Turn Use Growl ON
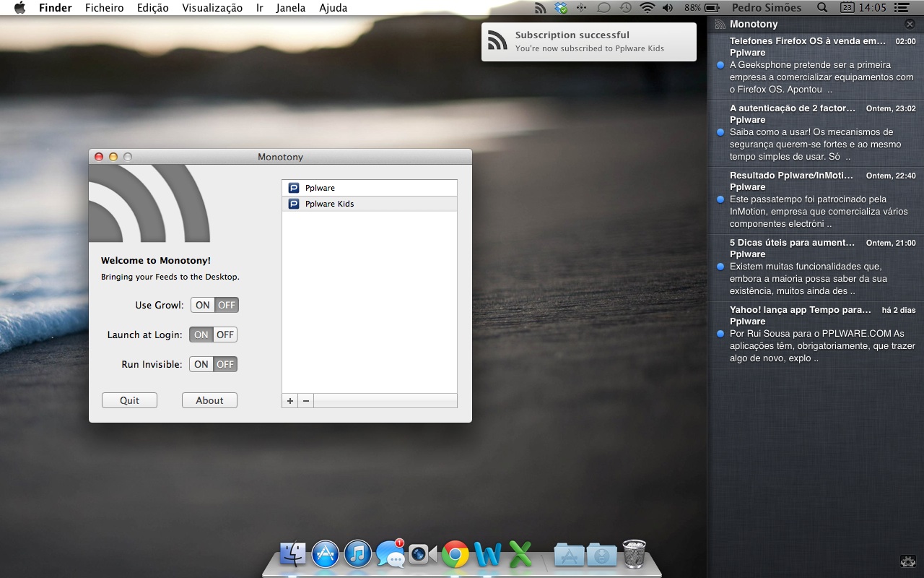The width and height of the screenshot is (924, 578). click(203, 305)
